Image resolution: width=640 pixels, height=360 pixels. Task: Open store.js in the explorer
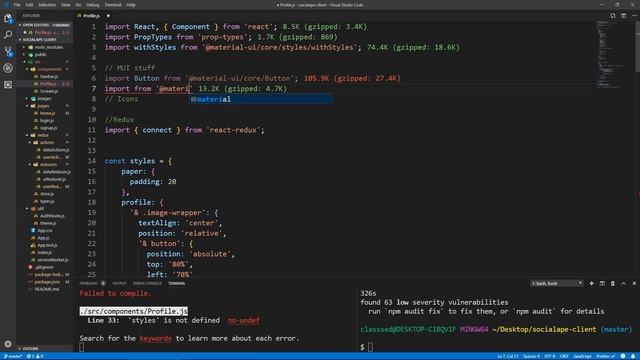click(47, 194)
